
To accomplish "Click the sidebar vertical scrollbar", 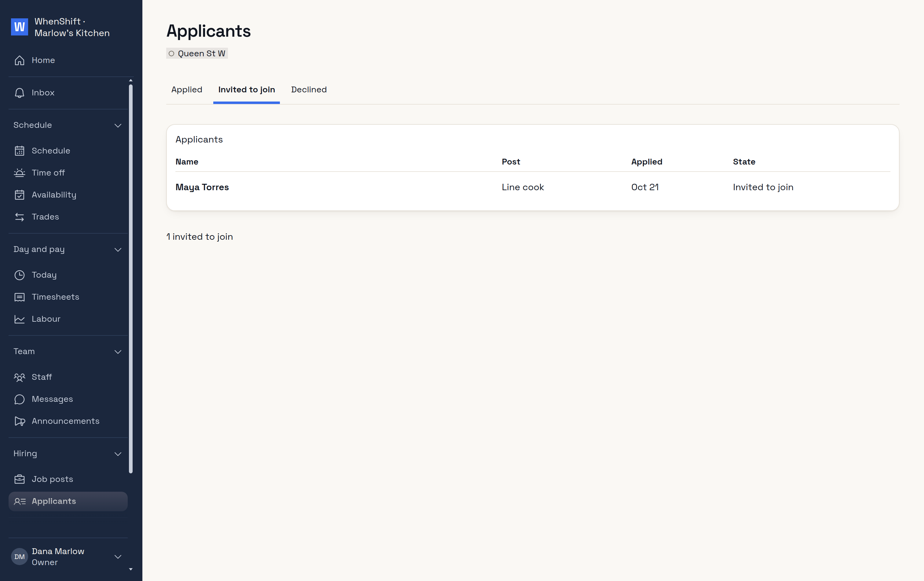I will (x=131, y=278).
